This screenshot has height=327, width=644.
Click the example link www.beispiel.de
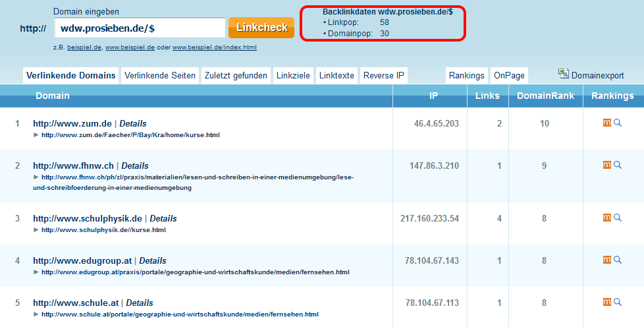pyautogui.click(x=130, y=47)
